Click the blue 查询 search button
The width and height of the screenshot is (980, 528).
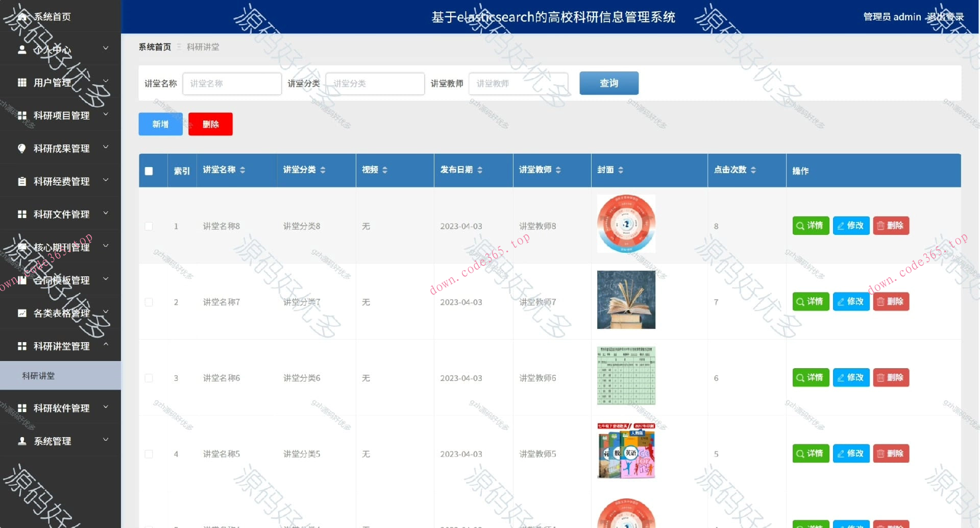608,83
